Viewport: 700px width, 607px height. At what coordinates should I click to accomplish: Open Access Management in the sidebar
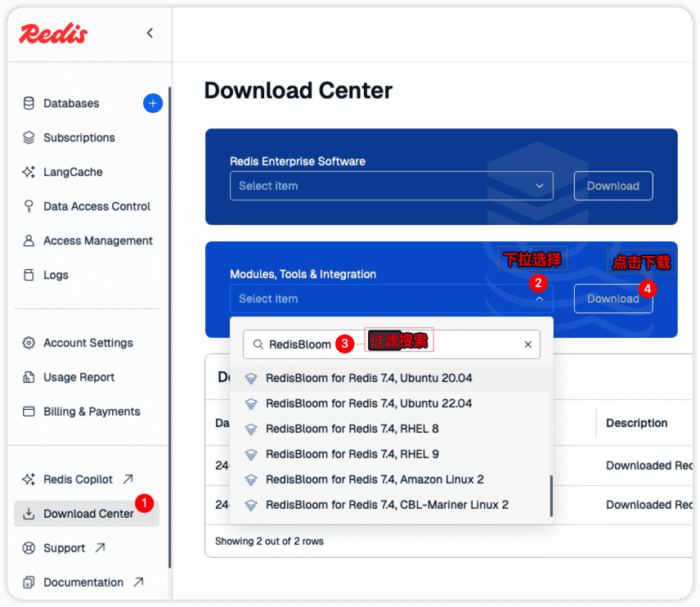click(97, 241)
